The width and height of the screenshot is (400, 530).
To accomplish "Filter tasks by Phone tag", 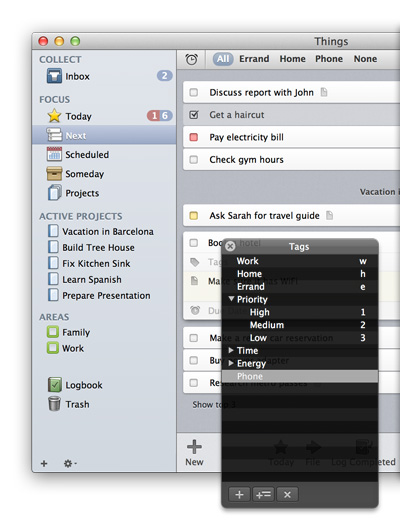I will [x=329, y=59].
